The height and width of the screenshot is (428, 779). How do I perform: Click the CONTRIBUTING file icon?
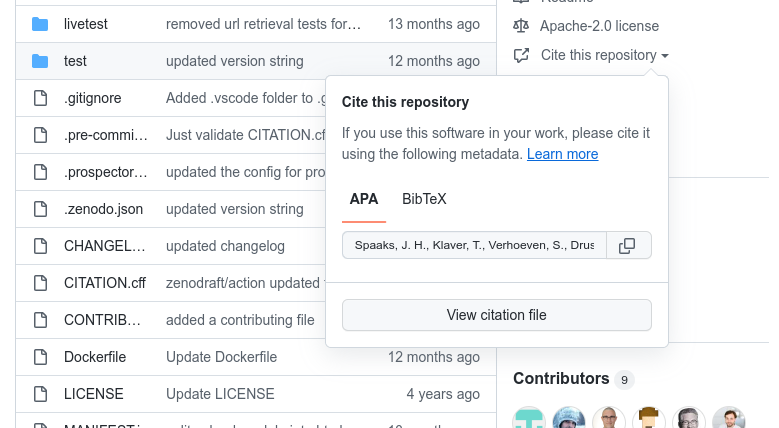[40, 320]
